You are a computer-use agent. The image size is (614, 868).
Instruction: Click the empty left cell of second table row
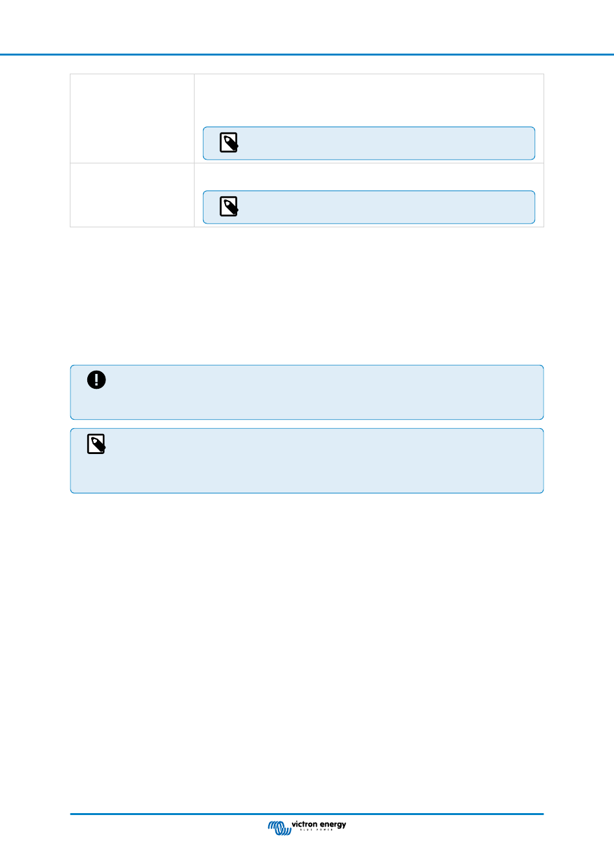click(x=132, y=195)
